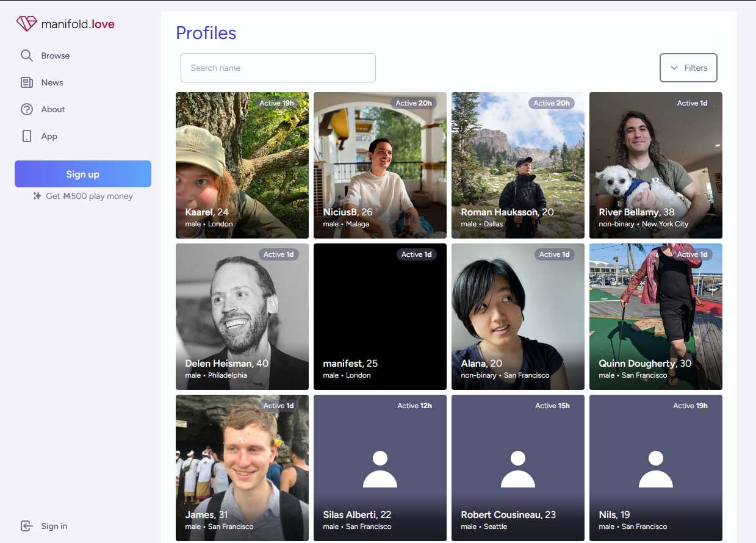Click 'Active 1d' badge on Delen Heisman
756x543 pixels.
pos(279,254)
